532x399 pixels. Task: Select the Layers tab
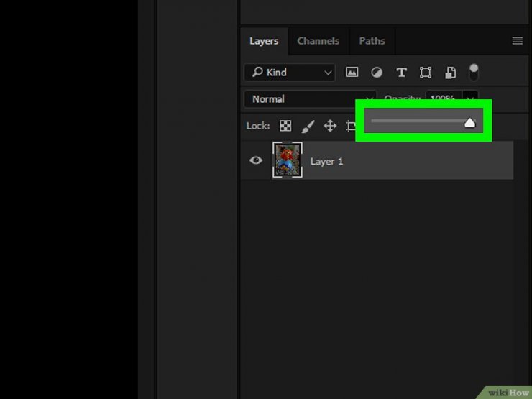pyautogui.click(x=264, y=41)
